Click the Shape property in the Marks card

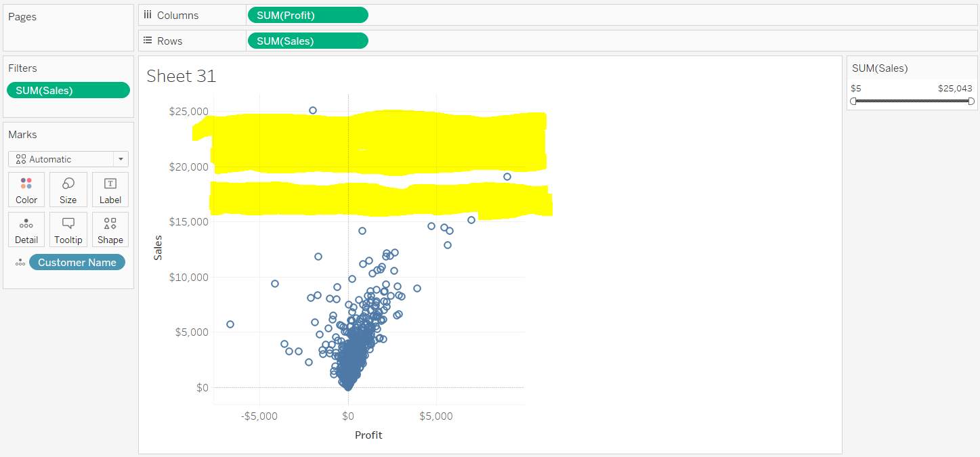click(x=110, y=229)
